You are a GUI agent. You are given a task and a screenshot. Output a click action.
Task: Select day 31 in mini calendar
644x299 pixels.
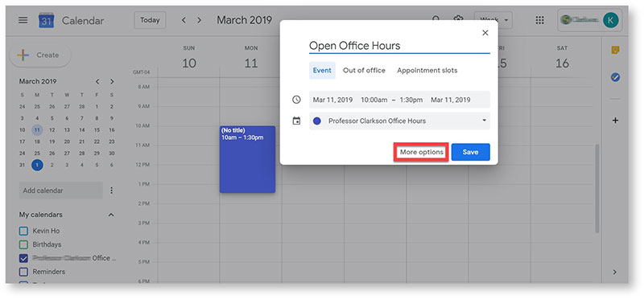(x=23, y=165)
